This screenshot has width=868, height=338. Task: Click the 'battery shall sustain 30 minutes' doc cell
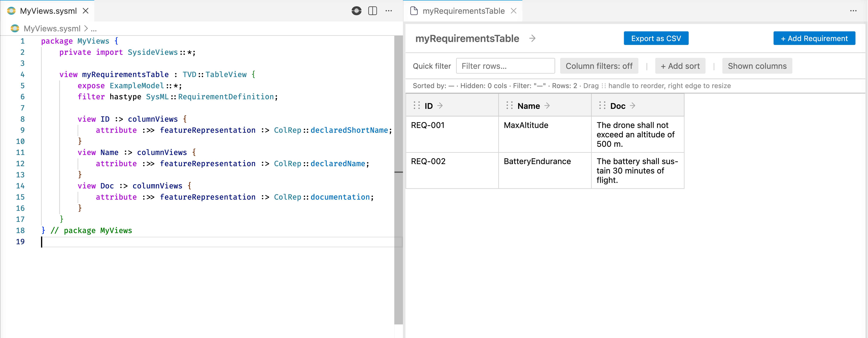(637, 170)
